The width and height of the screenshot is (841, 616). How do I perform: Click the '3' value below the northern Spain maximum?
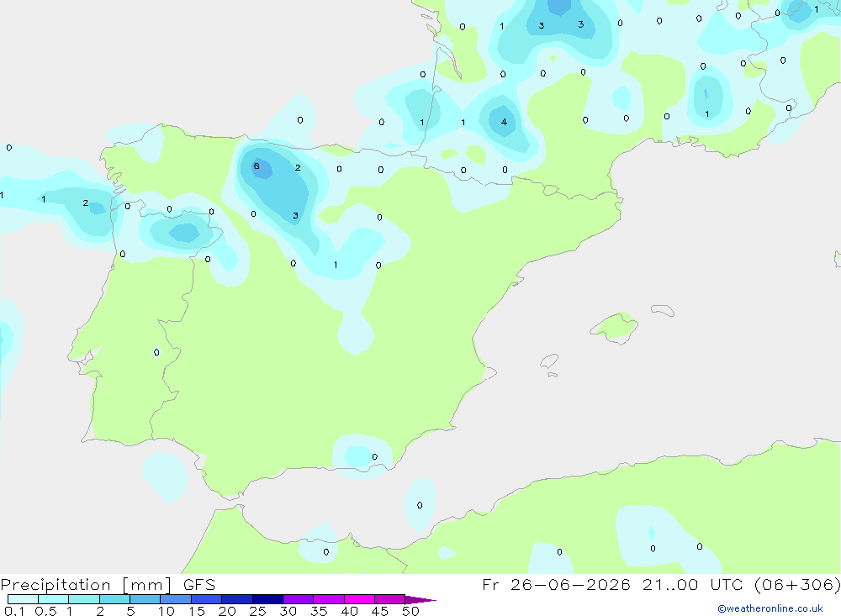point(295,215)
